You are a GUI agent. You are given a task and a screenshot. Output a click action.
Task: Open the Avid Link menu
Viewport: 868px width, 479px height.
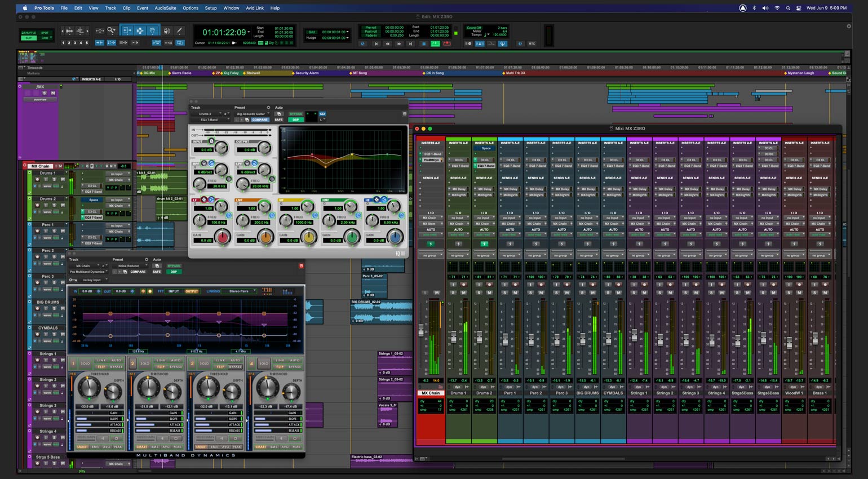(255, 8)
